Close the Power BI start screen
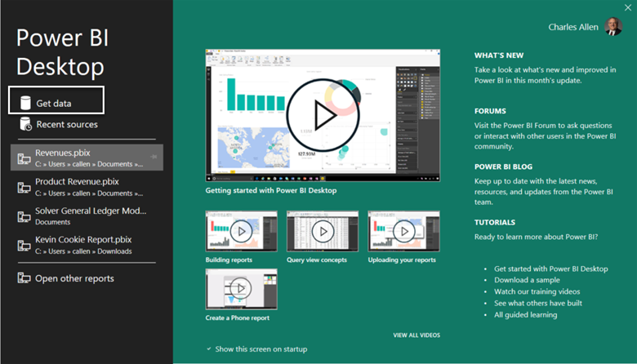637x364 pixels. click(627, 7)
